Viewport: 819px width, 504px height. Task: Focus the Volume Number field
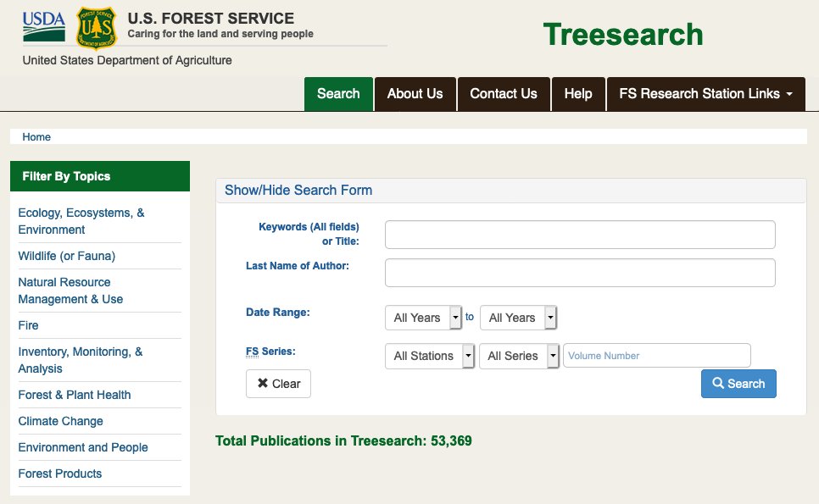(656, 356)
